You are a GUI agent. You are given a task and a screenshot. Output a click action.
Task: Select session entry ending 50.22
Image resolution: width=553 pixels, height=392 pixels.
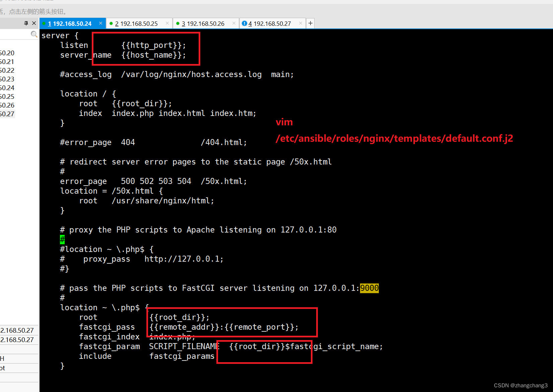(x=7, y=70)
